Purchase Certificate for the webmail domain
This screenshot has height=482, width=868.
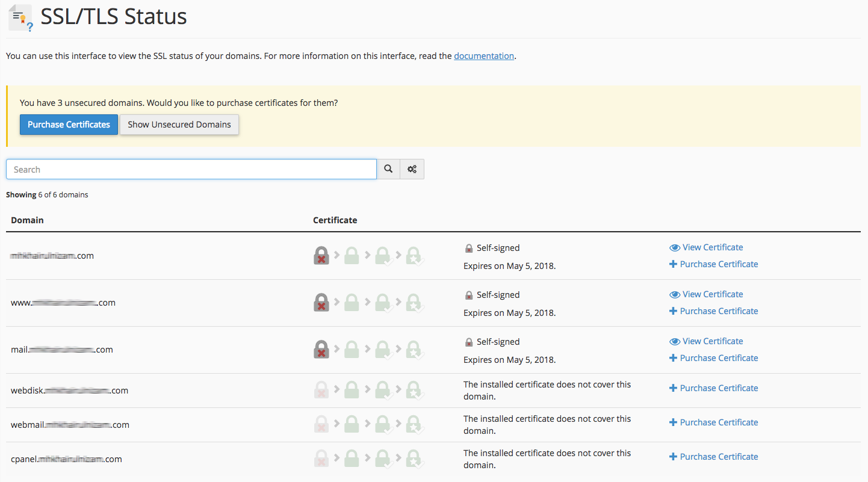click(x=718, y=422)
